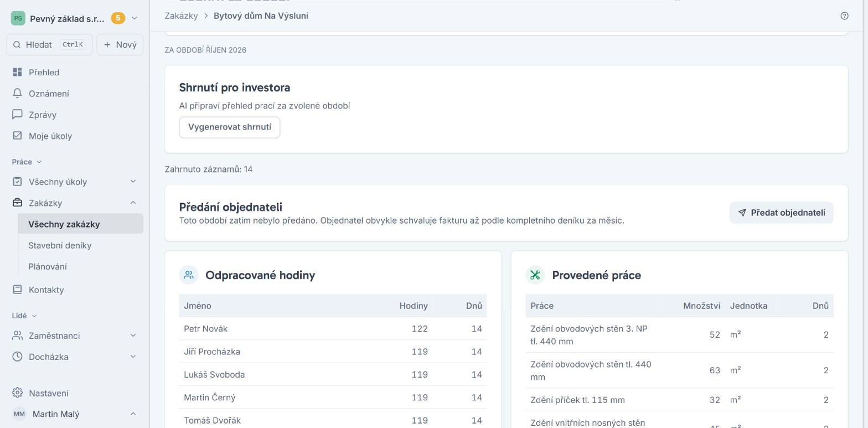
Task: Click the Oznámení bell icon
Action: click(x=18, y=94)
